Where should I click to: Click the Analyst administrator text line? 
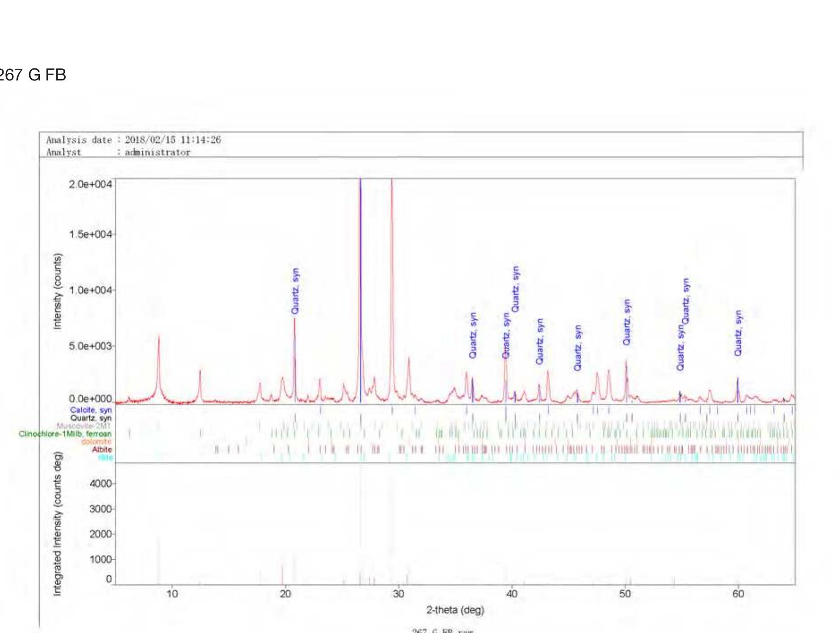point(118,152)
